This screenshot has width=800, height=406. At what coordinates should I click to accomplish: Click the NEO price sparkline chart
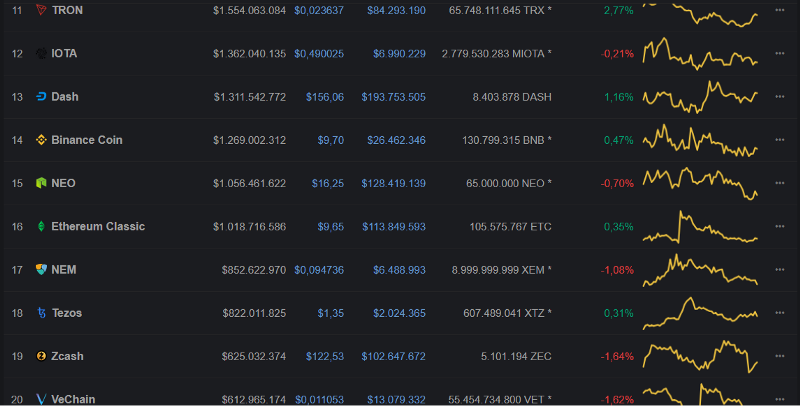[700, 183]
